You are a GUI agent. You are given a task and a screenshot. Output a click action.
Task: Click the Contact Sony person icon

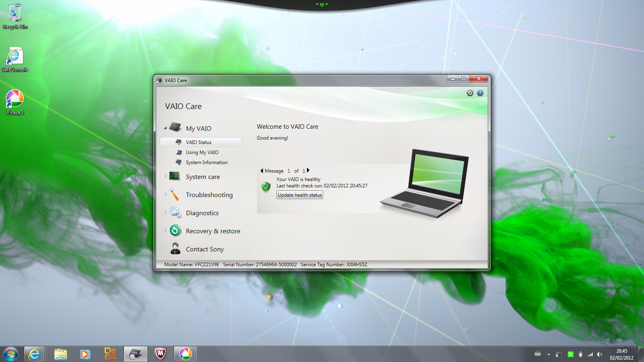[175, 249]
